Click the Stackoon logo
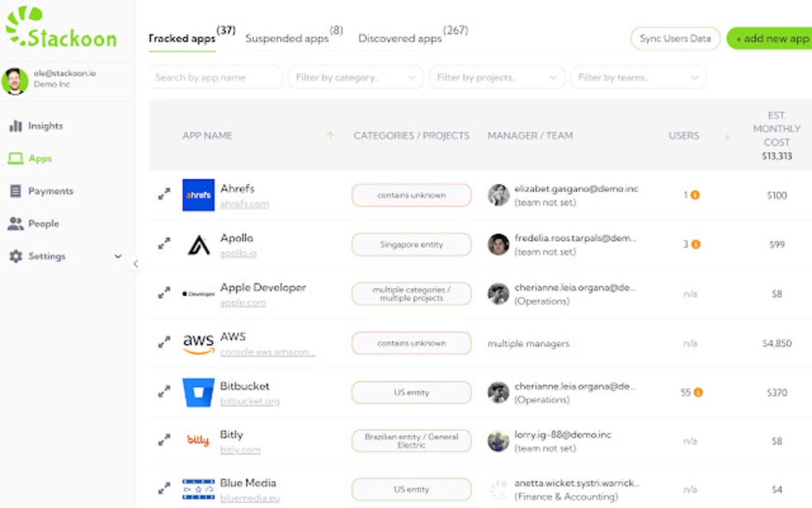 pyautogui.click(x=61, y=28)
